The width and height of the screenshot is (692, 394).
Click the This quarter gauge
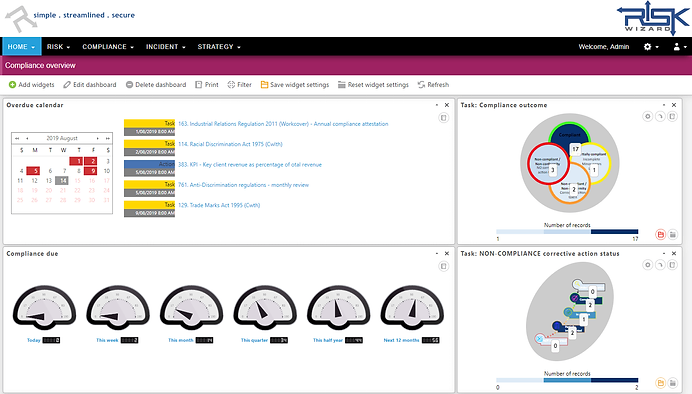[x=265, y=307]
